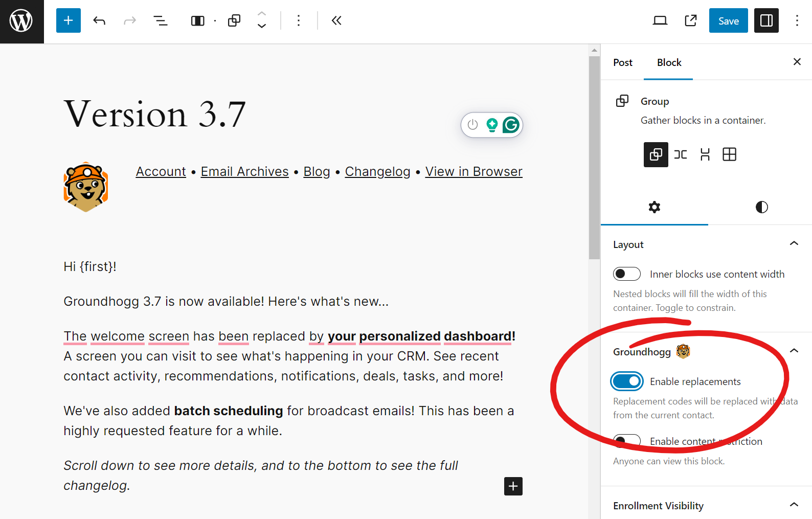Collapse the block toolbar with double chevron
This screenshot has width=812, height=519.
336,20
